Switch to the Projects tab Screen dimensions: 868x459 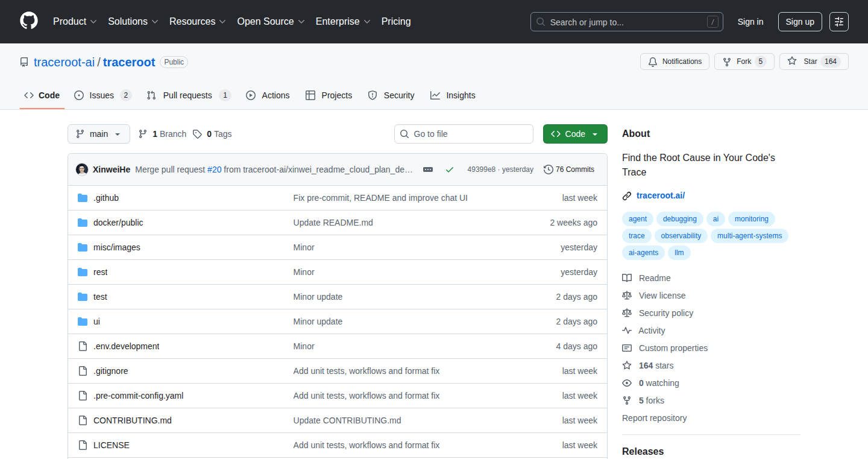tap(329, 95)
